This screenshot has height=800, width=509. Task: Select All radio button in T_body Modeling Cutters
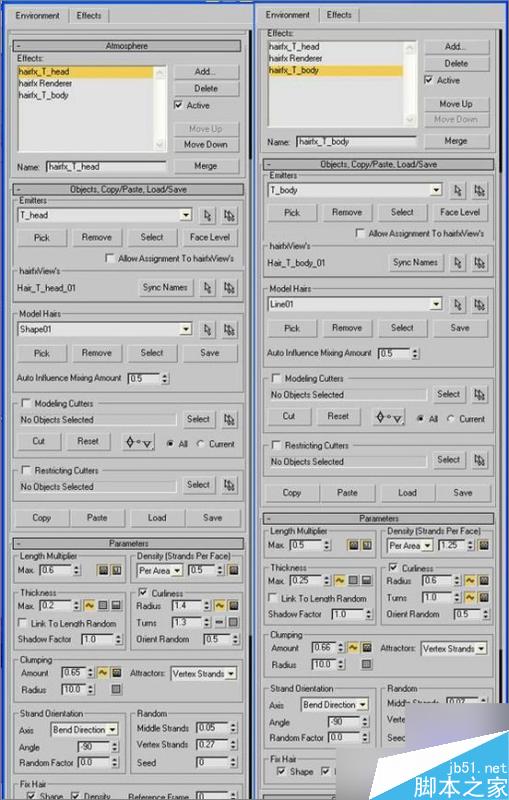click(420, 419)
